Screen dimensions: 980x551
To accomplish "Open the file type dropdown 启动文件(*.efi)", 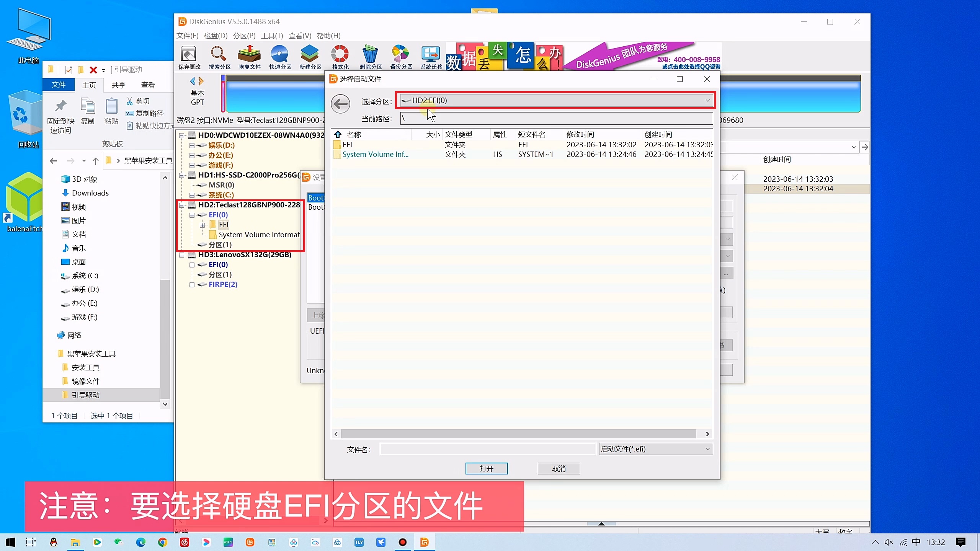I will tap(707, 449).
